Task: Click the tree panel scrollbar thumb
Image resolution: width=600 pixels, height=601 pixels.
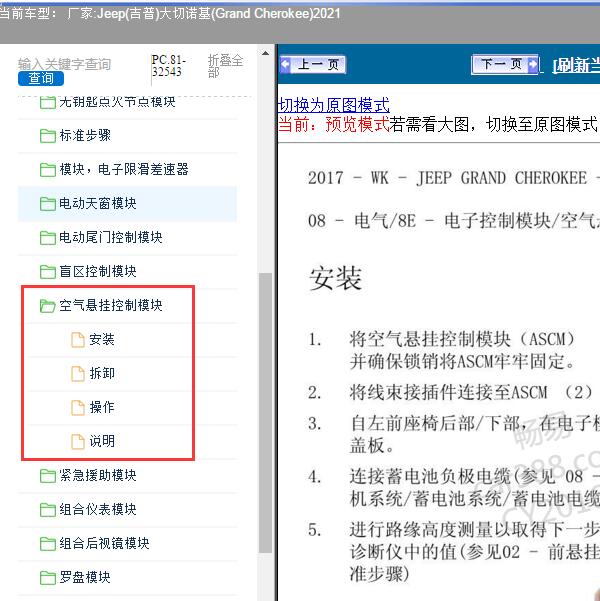Action: 265,413
